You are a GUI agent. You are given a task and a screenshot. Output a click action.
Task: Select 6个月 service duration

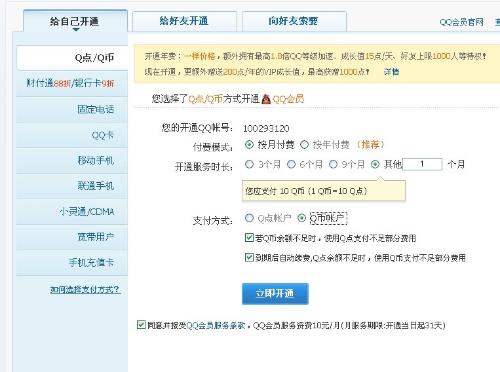291,164
